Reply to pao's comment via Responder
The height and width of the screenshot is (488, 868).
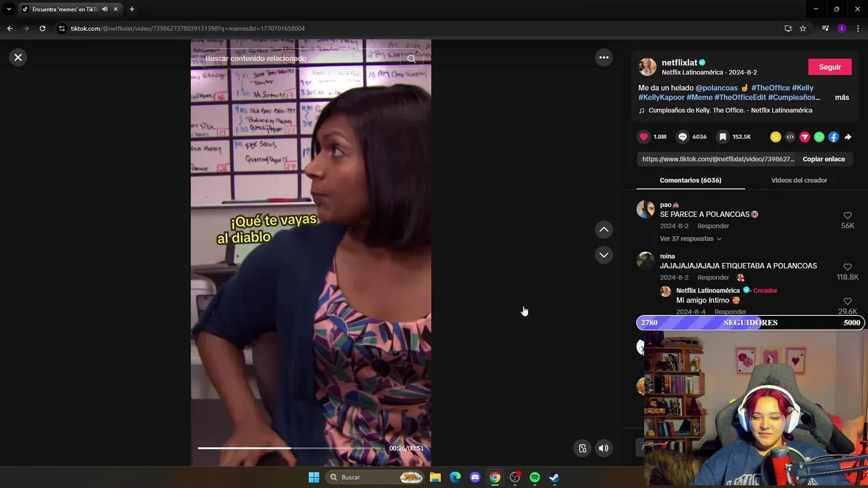[x=713, y=226]
